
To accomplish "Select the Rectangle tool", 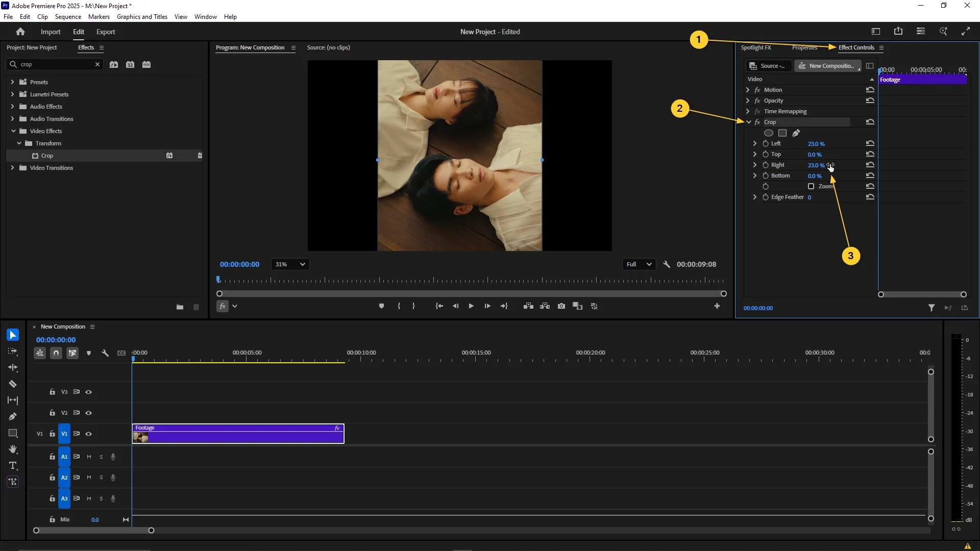I will (13, 433).
